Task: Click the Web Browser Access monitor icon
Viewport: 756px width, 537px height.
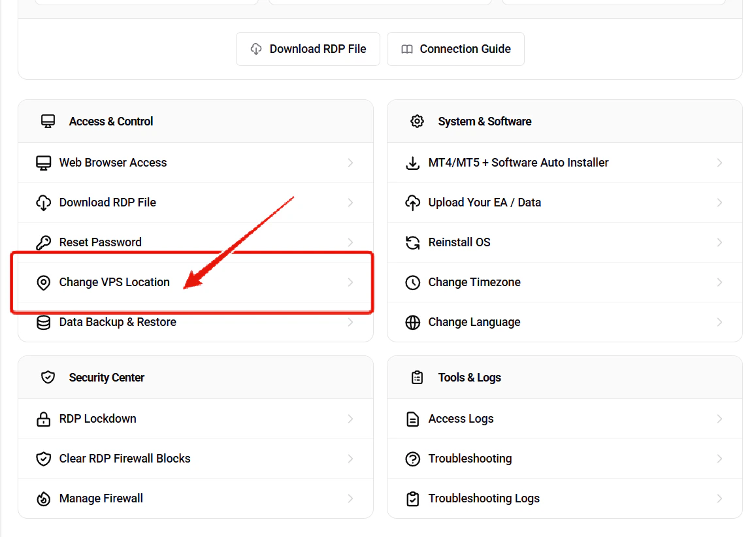Action: 43,162
